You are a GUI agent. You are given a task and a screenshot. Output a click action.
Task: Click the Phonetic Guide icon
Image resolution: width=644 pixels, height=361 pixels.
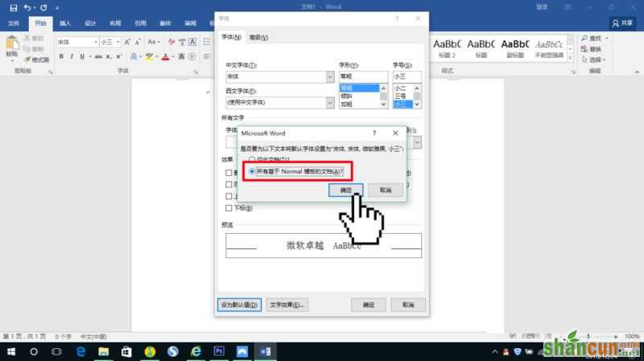[182, 42]
